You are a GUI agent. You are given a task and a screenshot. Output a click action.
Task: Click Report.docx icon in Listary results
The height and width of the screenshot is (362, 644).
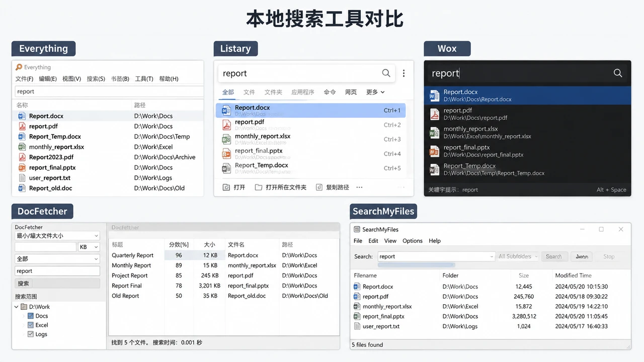pos(226,110)
